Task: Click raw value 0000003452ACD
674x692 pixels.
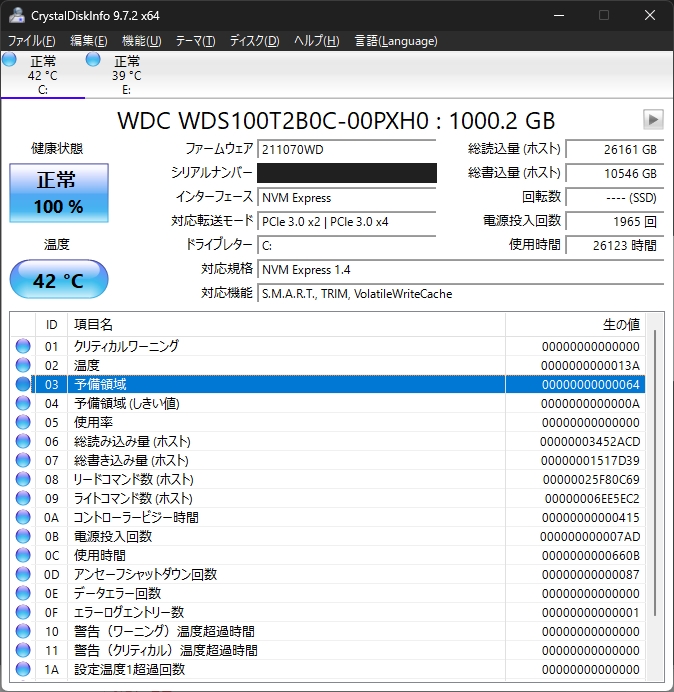Action: [590, 441]
